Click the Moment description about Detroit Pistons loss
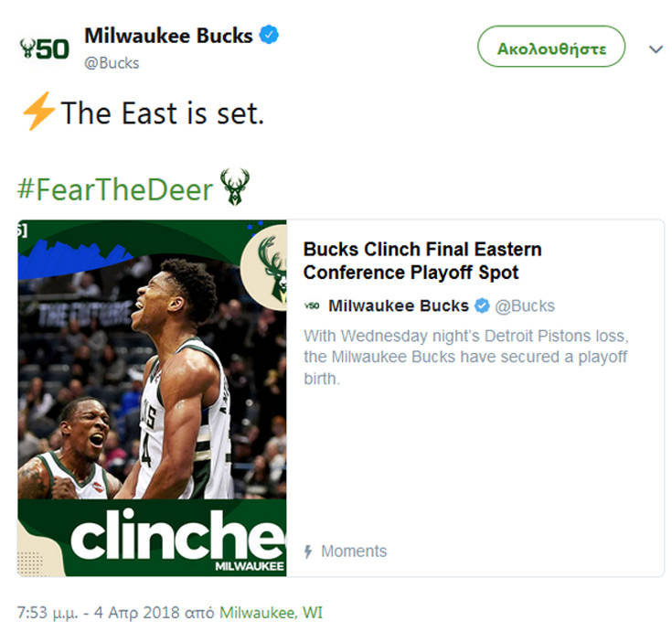The width and height of the screenshot is (672, 632). pyautogui.click(x=466, y=357)
